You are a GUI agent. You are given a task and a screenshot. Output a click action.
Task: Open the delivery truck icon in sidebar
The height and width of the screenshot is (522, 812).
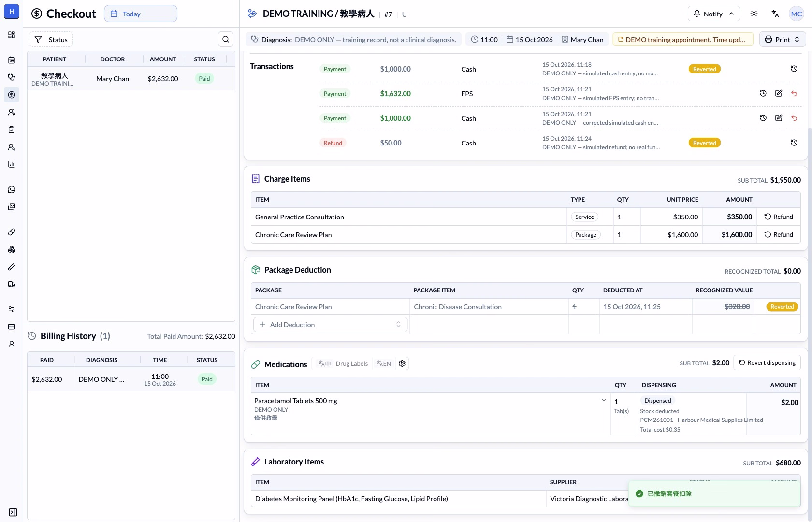pyautogui.click(x=12, y=284)
